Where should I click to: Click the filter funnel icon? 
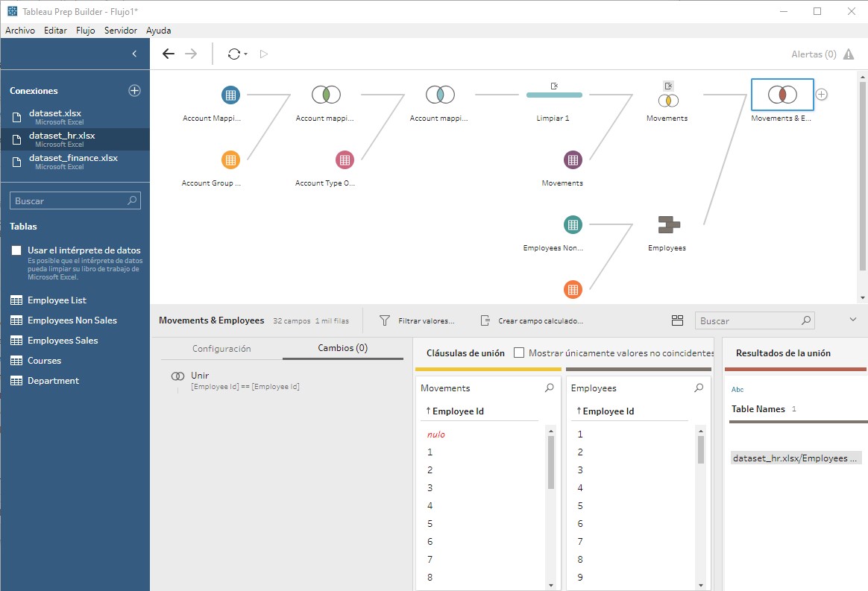click(x=385, y=320)
